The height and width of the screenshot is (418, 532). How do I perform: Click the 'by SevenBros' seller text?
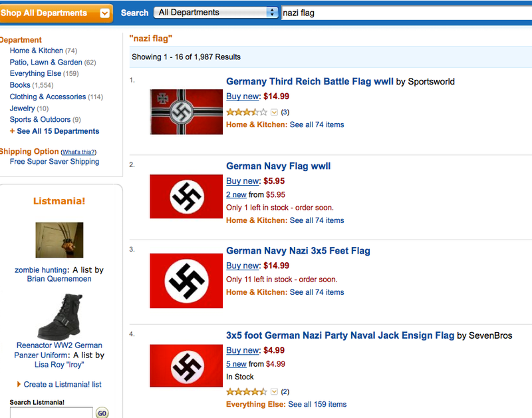485,336
